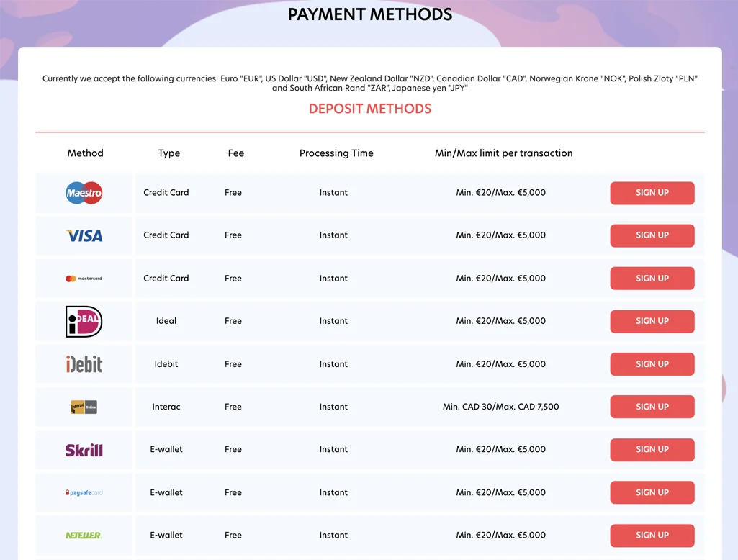Click the Mastercard row's min/max limit
The height and width of the screenshot is (560, 738).
click(x=501, y=278)
